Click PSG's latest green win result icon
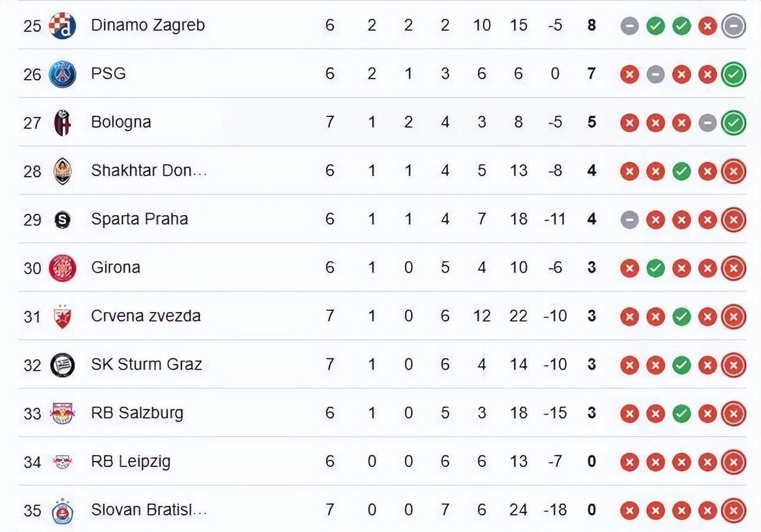 click(733, 75)
